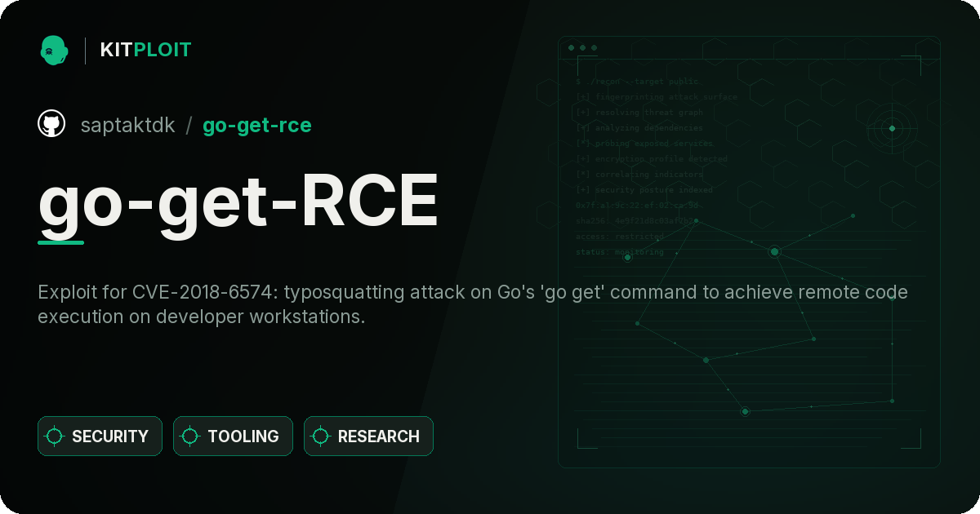Click crosshair icon in TOOLING tag

190,436
